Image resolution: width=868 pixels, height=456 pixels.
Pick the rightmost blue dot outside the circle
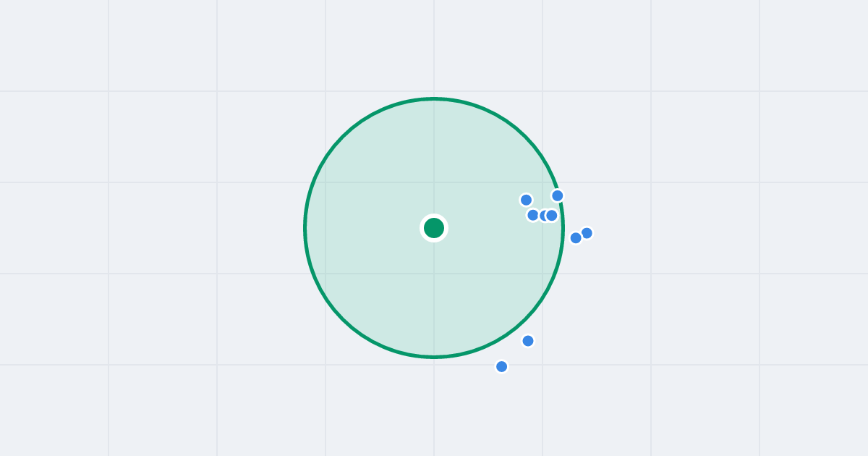[x=587, y=233]
